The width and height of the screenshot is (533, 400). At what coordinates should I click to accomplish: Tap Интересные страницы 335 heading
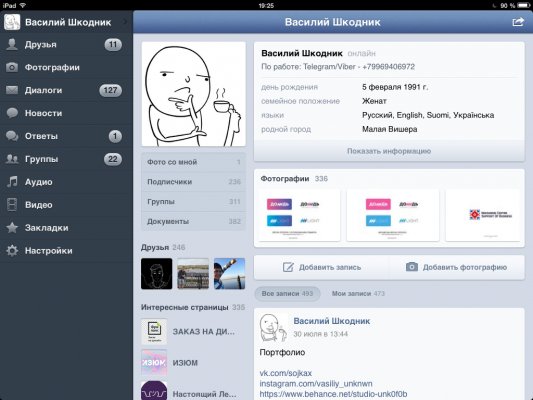tap(193, 307)
